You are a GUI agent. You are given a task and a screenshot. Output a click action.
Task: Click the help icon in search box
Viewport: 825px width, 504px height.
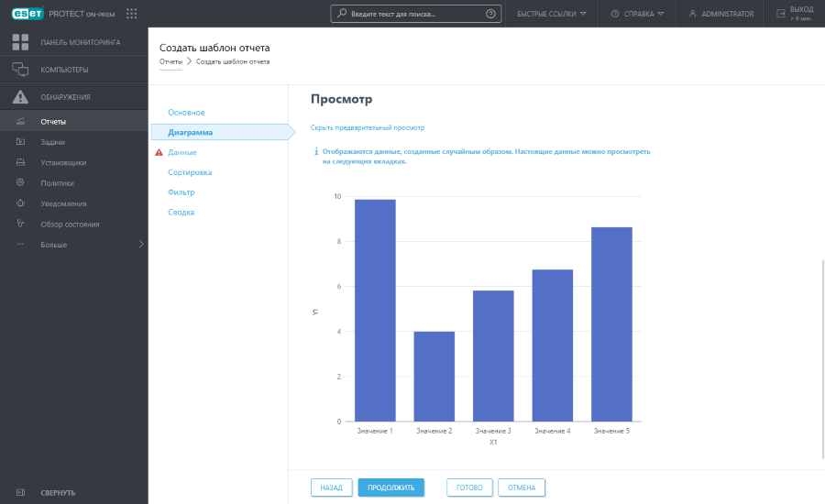490,14
